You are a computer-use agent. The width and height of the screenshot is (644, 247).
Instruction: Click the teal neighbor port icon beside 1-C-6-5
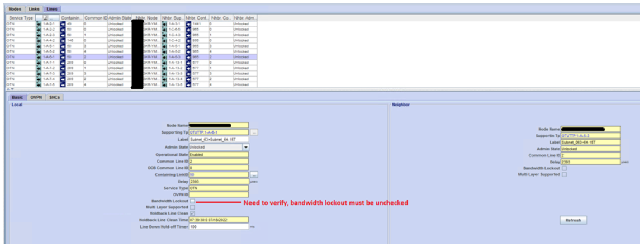(x=164, y=30)
